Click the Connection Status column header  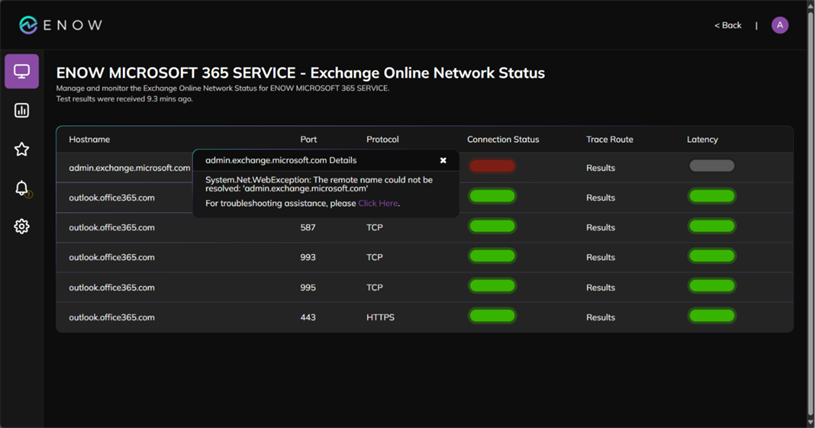[x=503, y=139]
